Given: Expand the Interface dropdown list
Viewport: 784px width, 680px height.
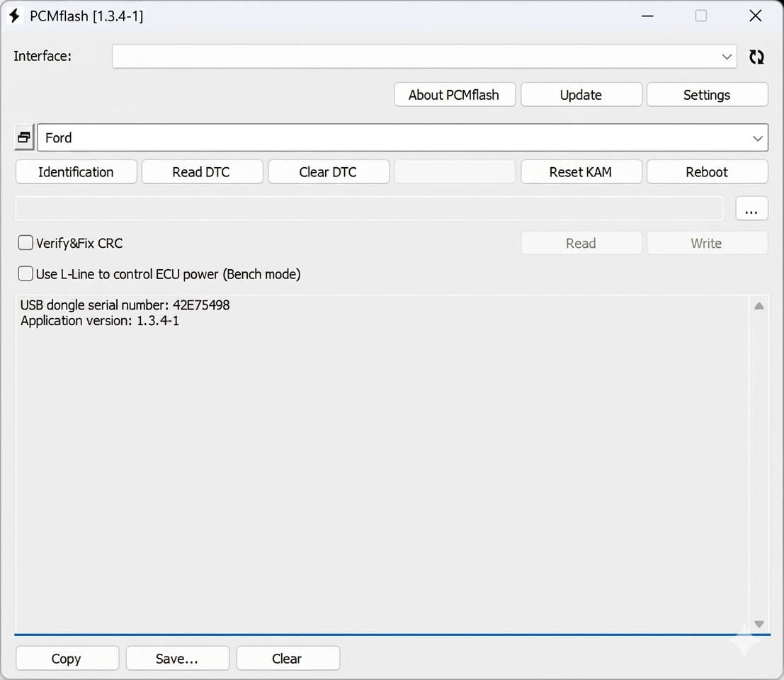Looking at the screenshot, I should pos(727,57).
